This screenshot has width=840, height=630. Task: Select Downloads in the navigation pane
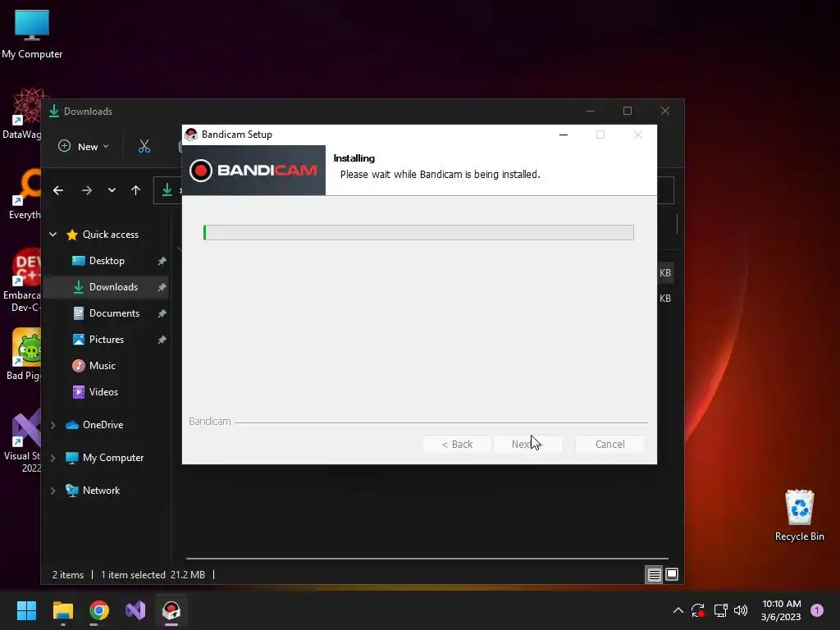pyautogui.click(x=113, y=287)
